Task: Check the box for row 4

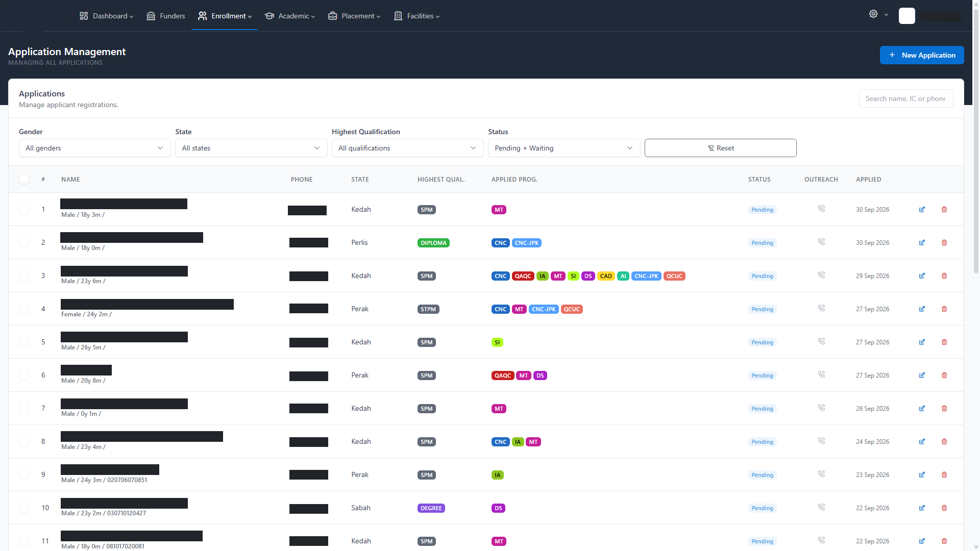Action: point(24,309)
